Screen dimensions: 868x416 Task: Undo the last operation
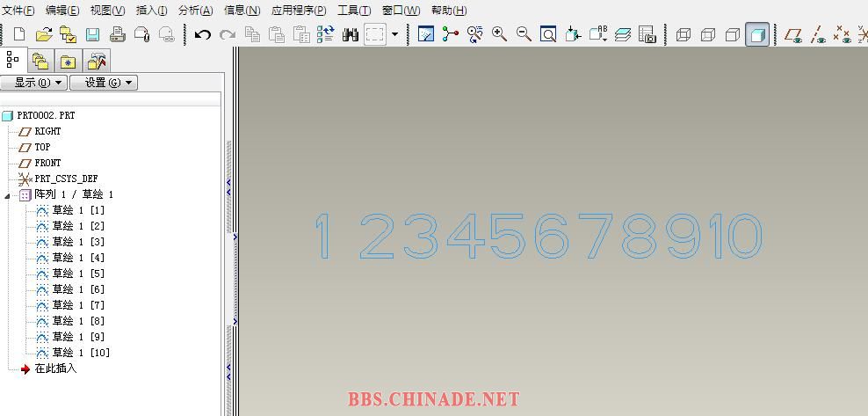[x=203, y=35]
